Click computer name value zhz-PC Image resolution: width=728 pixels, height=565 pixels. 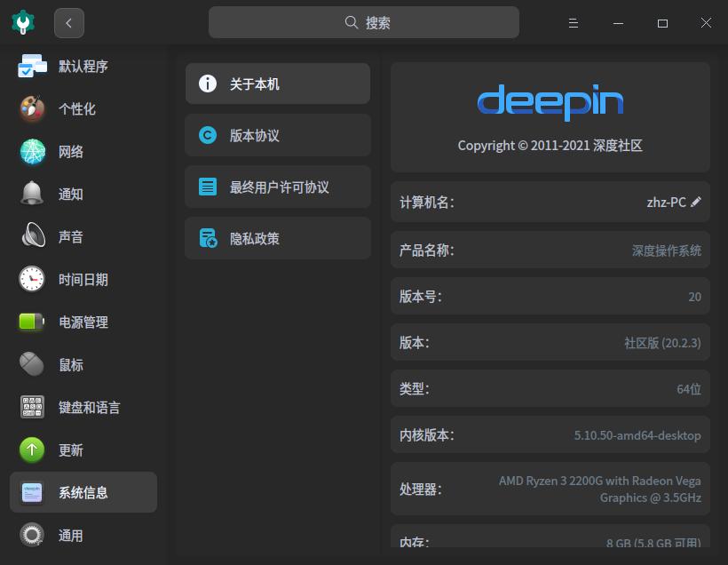(x=666, y=203)
